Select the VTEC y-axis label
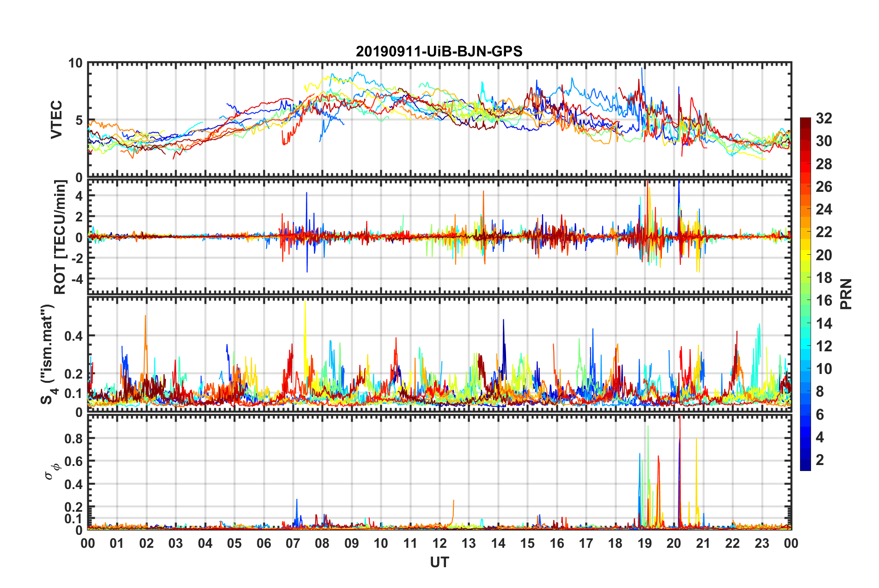879x588 pixels. pyautogui.click(x=56, y=119)
